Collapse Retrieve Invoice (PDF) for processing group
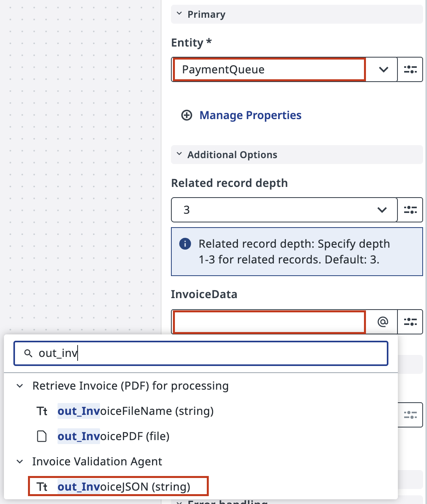 point(20,386)
